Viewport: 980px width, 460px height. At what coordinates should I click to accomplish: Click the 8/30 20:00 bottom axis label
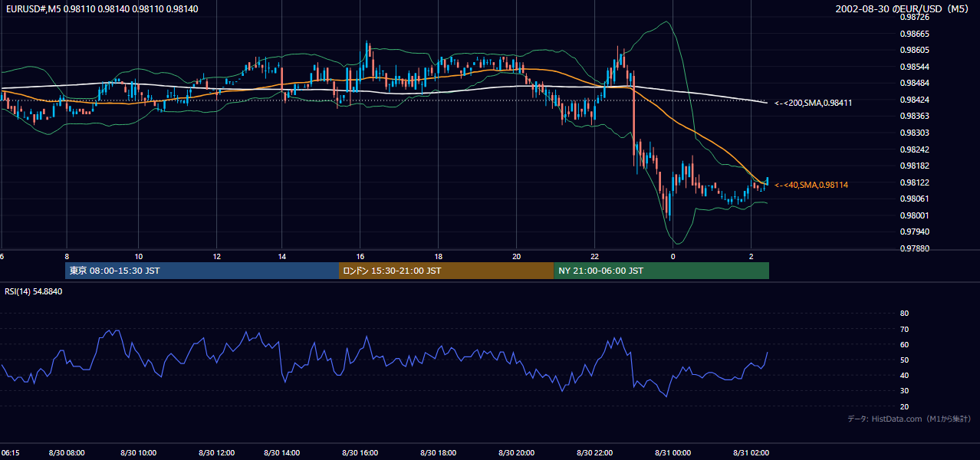[518, 453]
